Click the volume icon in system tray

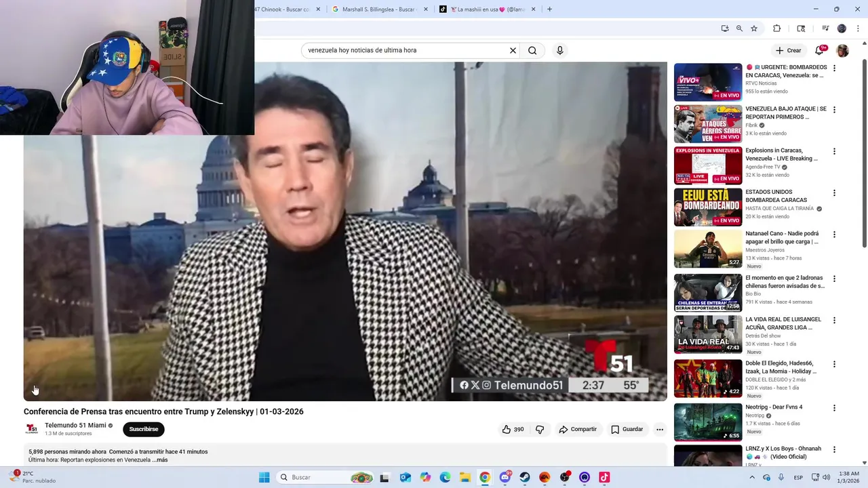point(826,477)
